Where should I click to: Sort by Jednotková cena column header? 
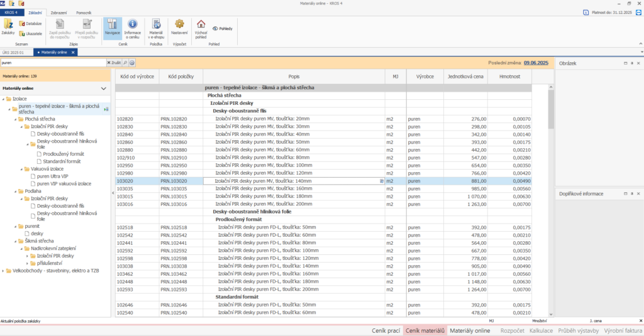[x=465, y=77]
